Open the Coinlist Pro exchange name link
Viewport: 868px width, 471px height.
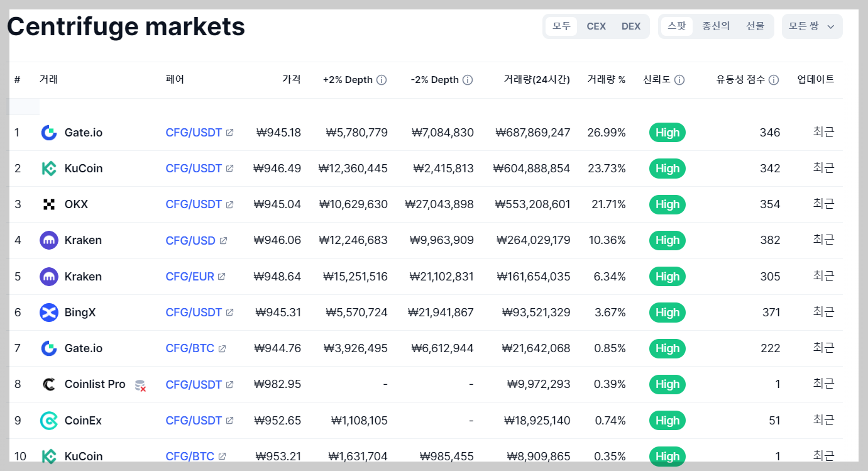tap(95, 384)
